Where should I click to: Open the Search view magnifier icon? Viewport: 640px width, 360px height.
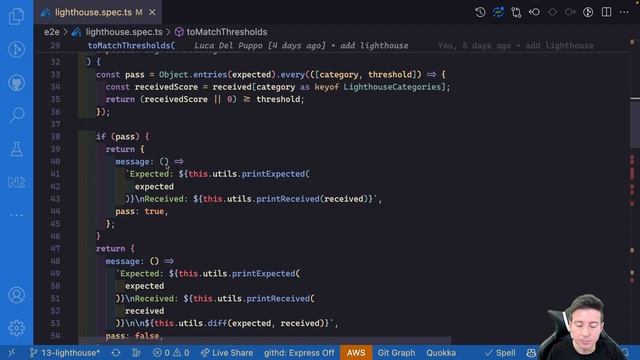(x=16, y=116)
